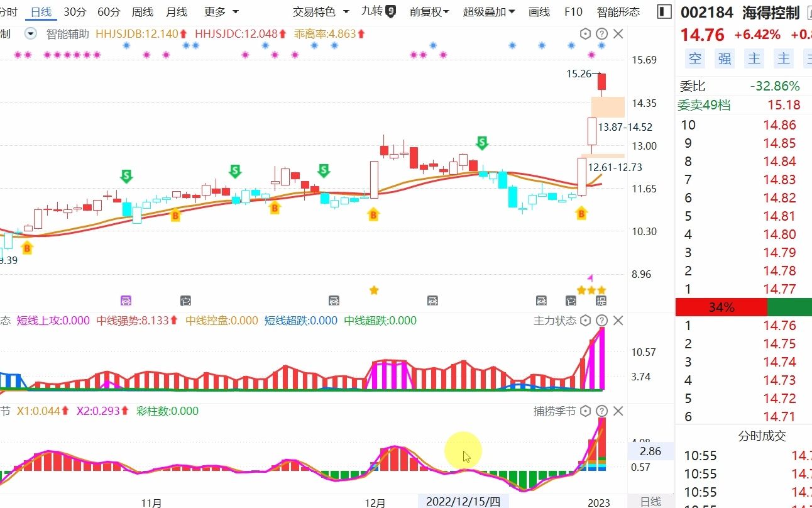Viewport: 812px width, 508px height.
Task: Click the X2:0.293 indicator value
Action: pos(103,411)
